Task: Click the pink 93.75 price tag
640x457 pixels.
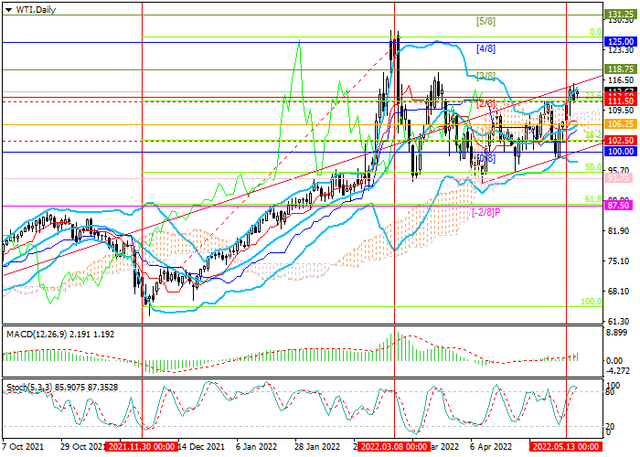Action: click(621, 178)
